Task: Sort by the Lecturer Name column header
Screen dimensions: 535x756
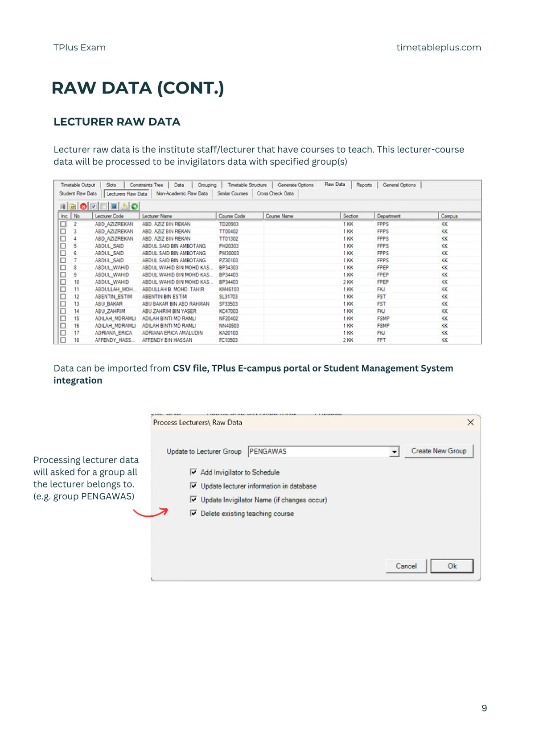Action: point(178,216)
